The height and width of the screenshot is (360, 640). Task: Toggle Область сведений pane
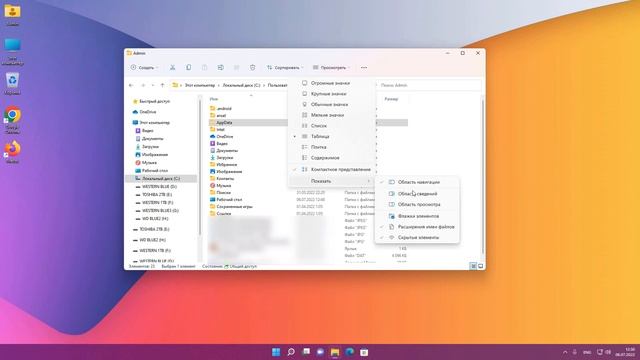(417, 193)
